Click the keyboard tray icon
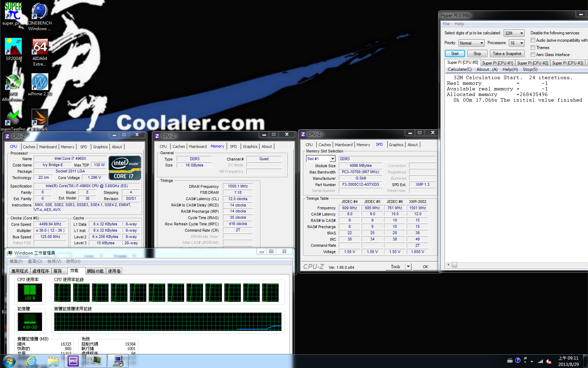This screenshot has width=588, height=368. [x=510, y=361]
